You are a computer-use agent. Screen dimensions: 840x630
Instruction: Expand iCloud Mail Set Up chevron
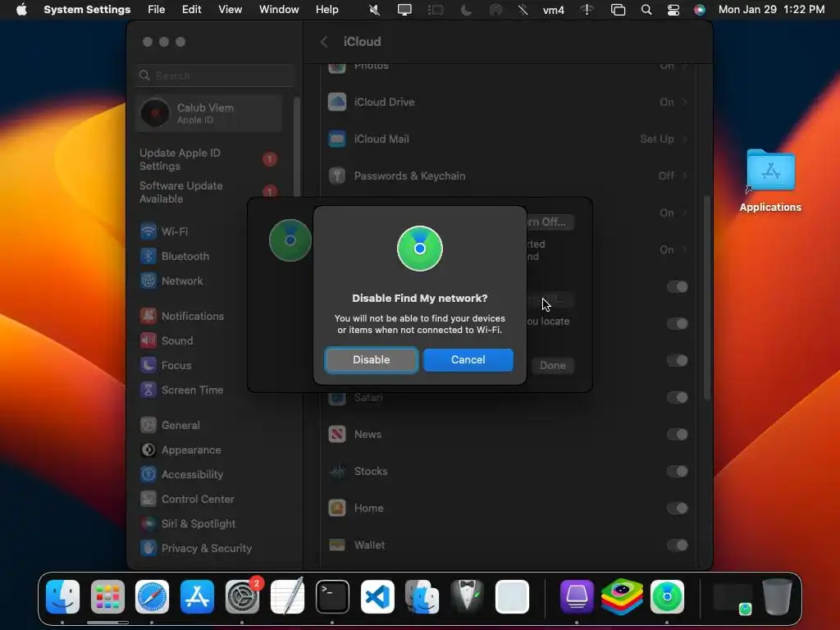(685, 139)
